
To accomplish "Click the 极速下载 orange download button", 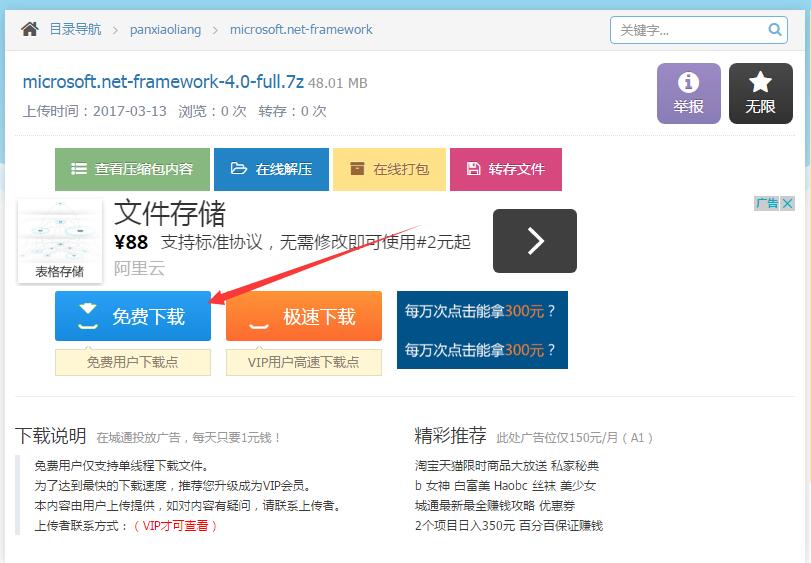I will (x=304, y=316).
